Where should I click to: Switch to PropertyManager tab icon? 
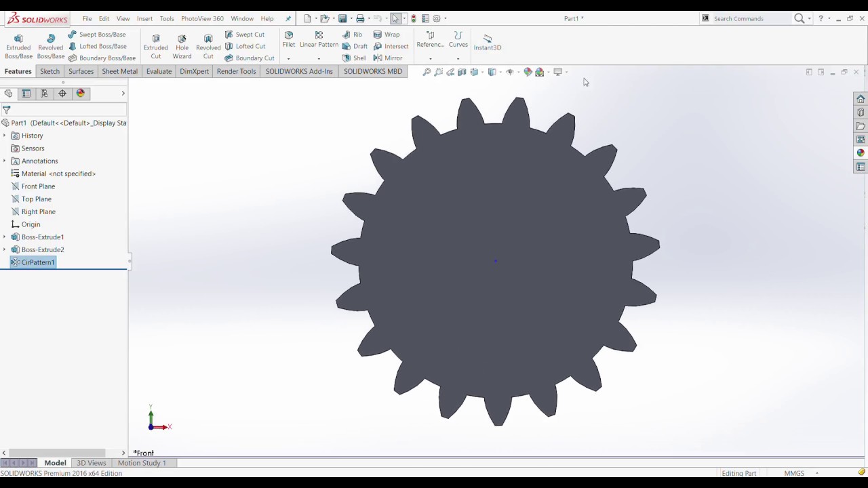[26, 94]
